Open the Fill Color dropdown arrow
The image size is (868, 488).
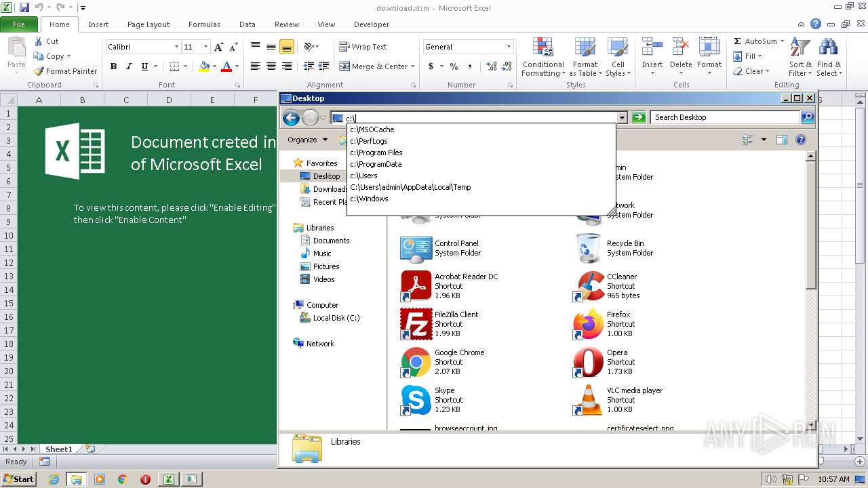(x=214, y=66)
